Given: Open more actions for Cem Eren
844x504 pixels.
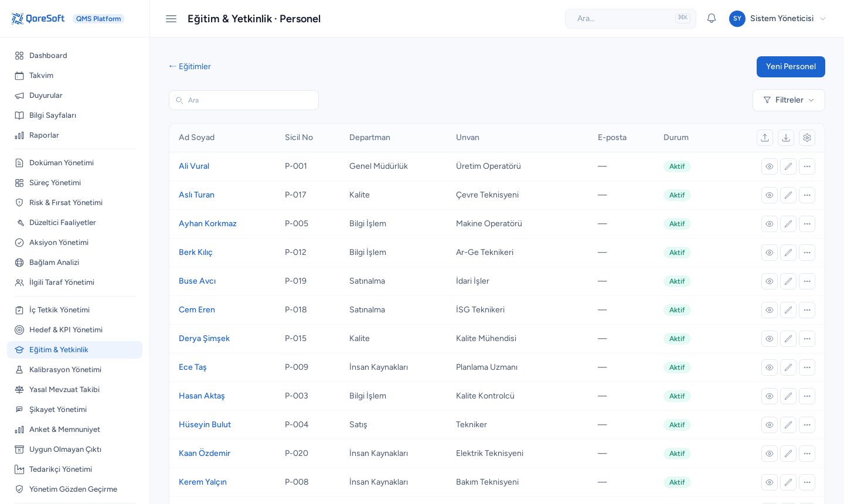Looking at the screenshot, I should (x=807, y=310).
